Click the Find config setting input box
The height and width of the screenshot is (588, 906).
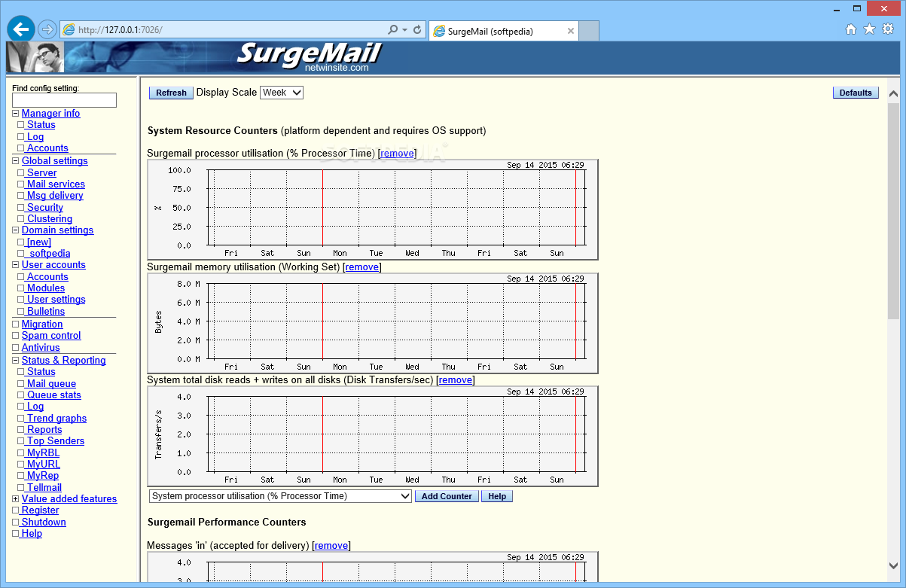[64, 100]
